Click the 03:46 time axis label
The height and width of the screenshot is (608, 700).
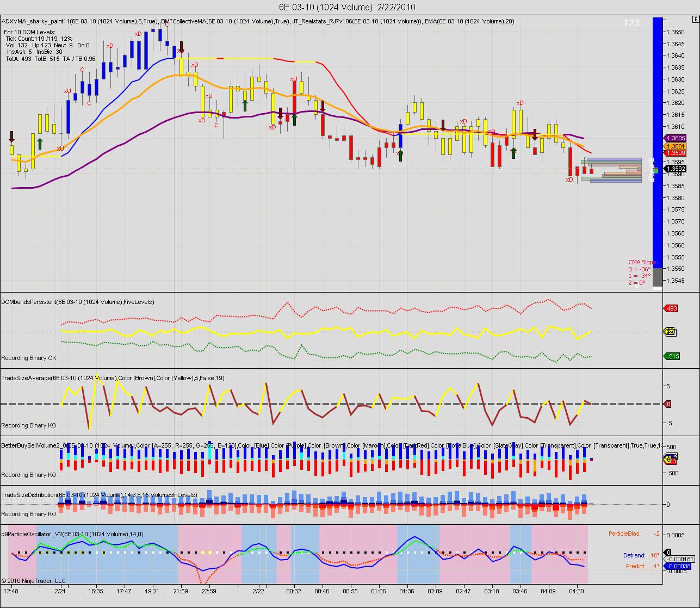tap(520, 591)
